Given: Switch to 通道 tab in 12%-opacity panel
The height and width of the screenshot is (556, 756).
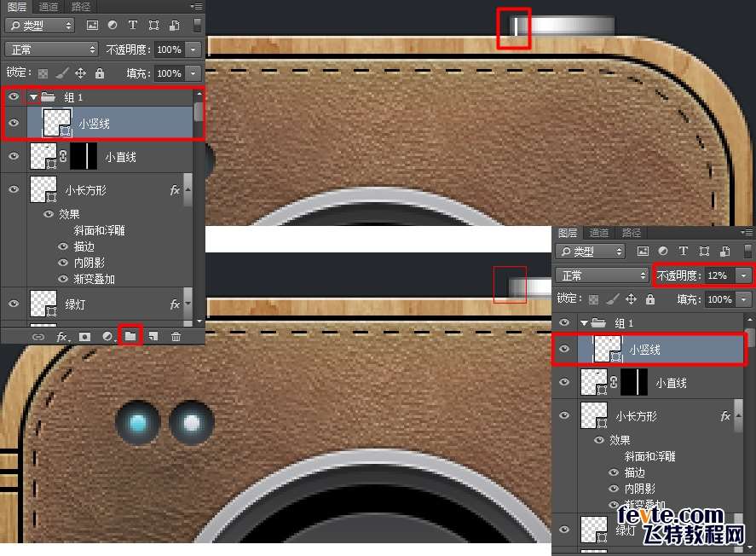Looking at the screenshot, I should pos(599,233).
